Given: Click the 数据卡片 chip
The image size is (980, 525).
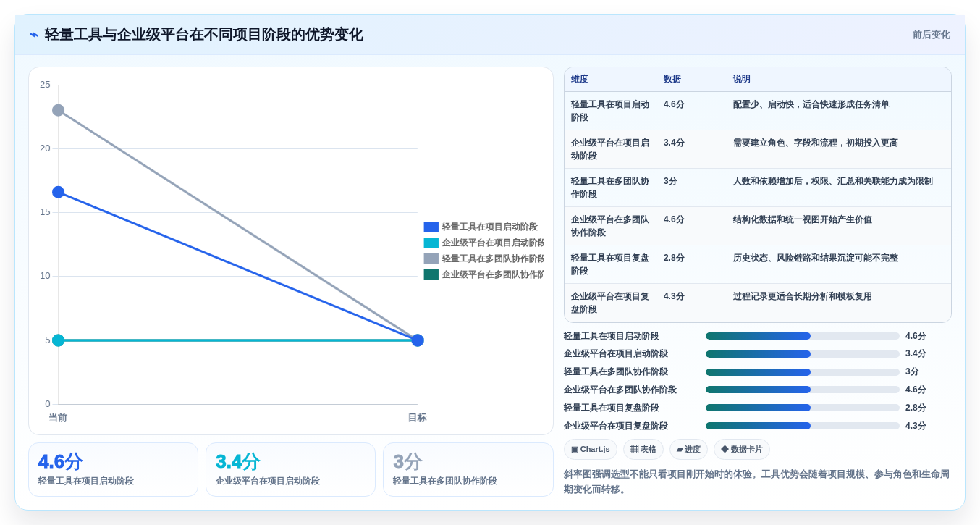Looking at the screenshot, I should (x=742, y=449).
